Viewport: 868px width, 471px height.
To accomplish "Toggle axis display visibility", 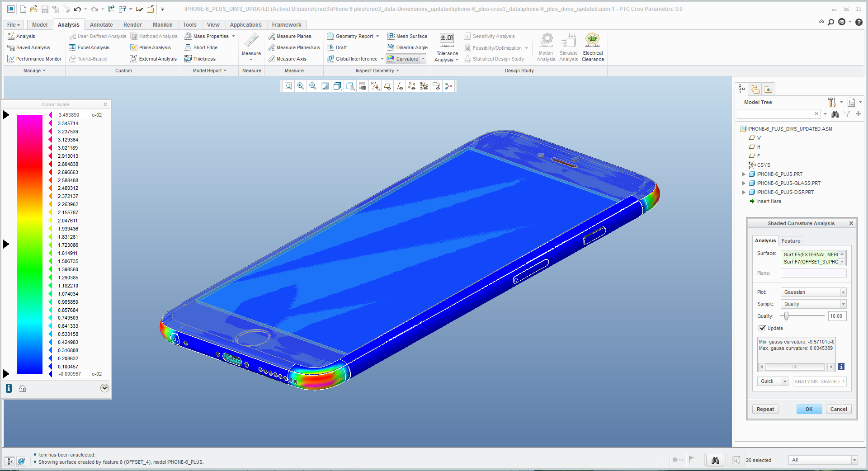I will (x=400, y=86).
